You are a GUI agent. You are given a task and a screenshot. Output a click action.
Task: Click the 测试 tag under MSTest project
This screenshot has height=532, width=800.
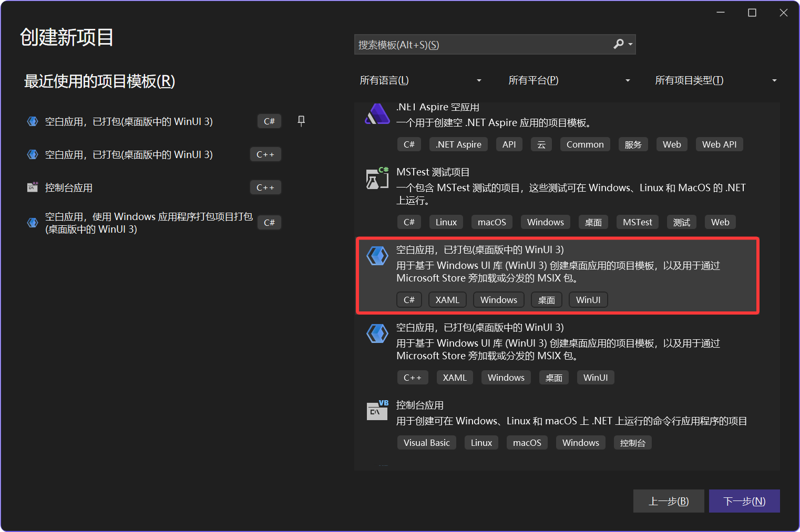[681, 222]
